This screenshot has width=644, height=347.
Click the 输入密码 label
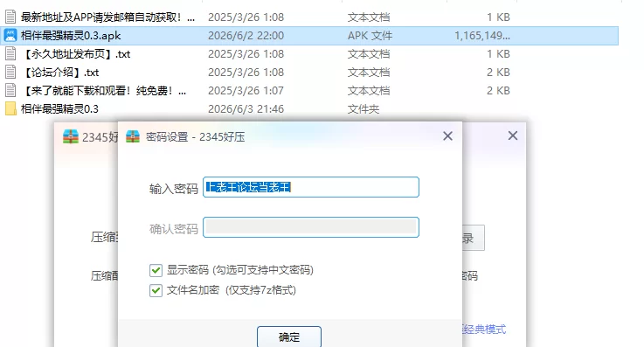tap(174, 189)
